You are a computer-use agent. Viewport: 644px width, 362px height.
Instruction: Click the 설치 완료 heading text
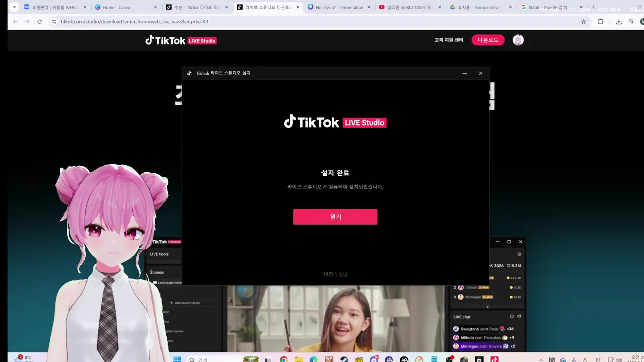(x=335, y=173)
